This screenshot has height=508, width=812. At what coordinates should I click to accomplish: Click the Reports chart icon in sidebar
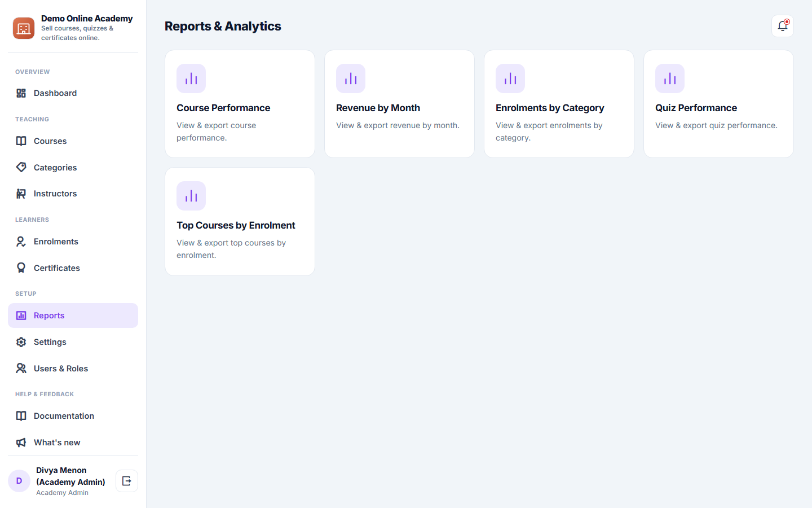pyautogui.click(x=21, y=316)
